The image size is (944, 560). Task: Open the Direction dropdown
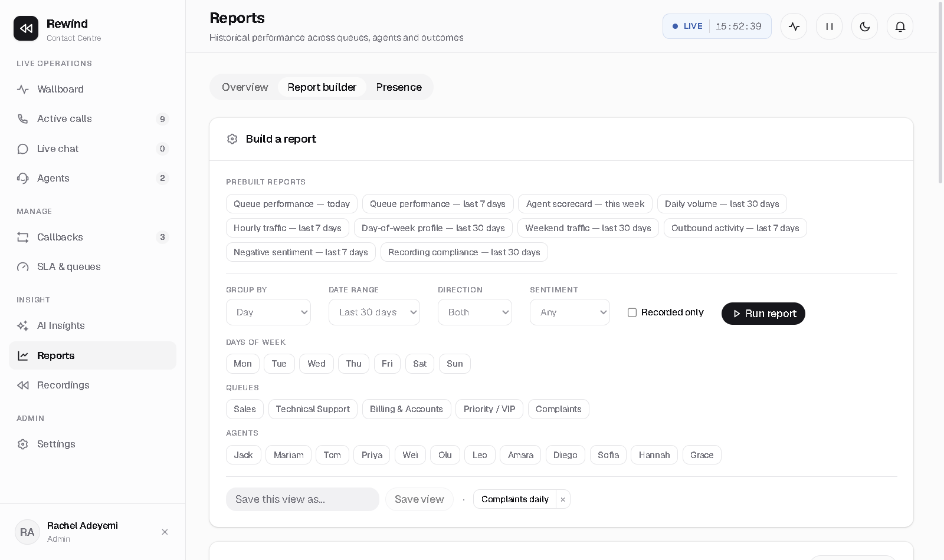pos(475,312)
